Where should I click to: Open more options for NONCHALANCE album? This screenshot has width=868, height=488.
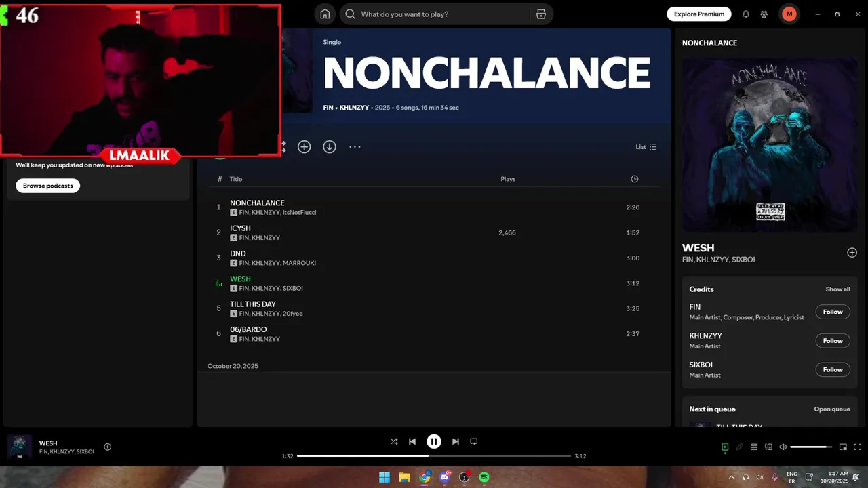(355, 146)
